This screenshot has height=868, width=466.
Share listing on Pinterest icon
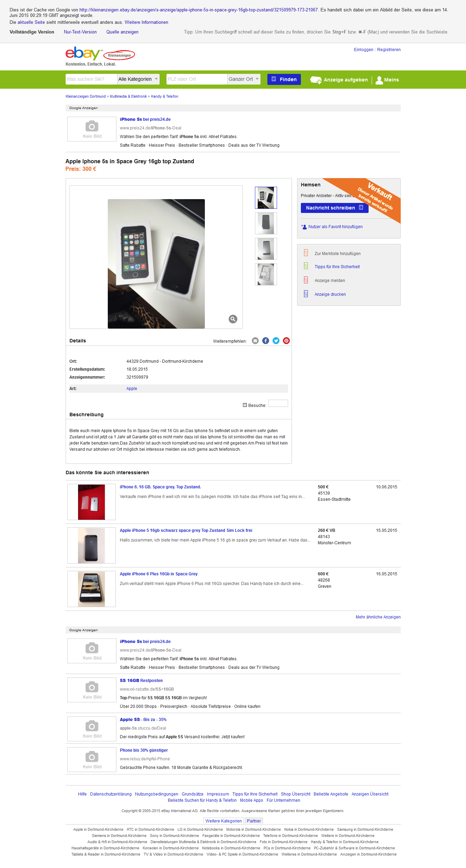(286, 341)
